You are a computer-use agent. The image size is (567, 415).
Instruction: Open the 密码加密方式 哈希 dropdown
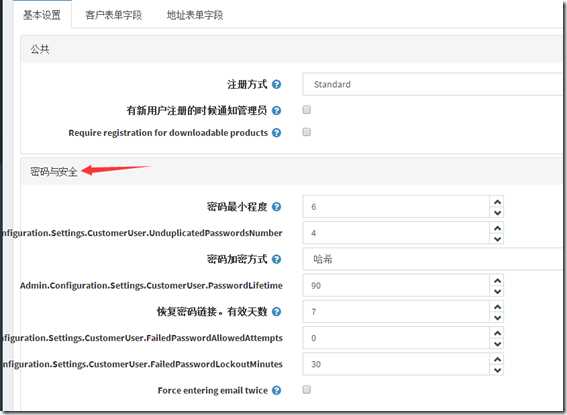point(432,259)
